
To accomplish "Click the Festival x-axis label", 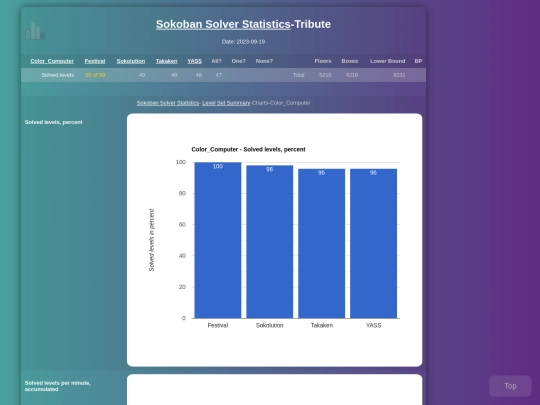I will pyautogui.click(x=218, y=325).
